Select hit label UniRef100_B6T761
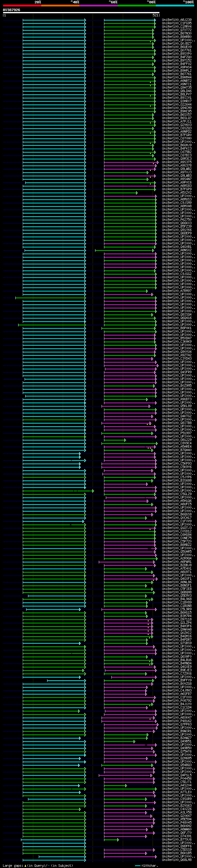This screenshot has height=868, width=197. point(177,74)
